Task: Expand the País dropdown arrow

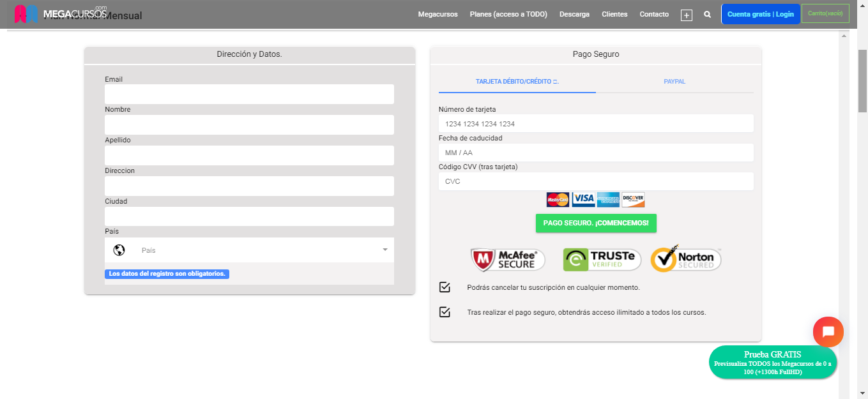Action: (x=385, y=250)
